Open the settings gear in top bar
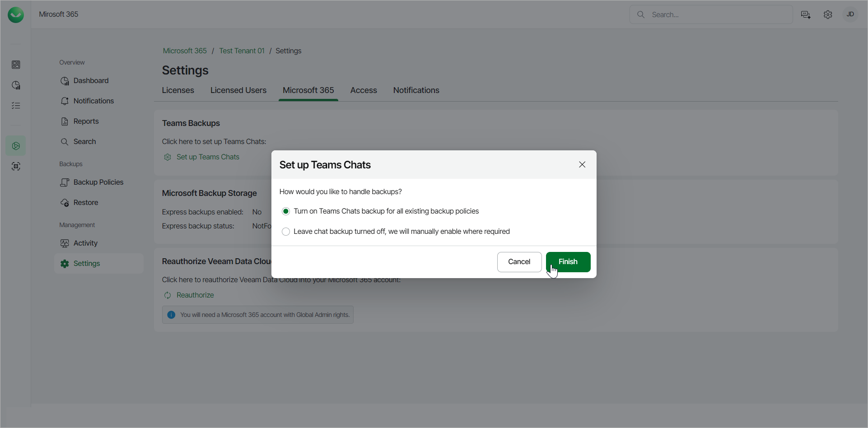The height and width of the screenshot is (428, 868). tap(828, 15)
